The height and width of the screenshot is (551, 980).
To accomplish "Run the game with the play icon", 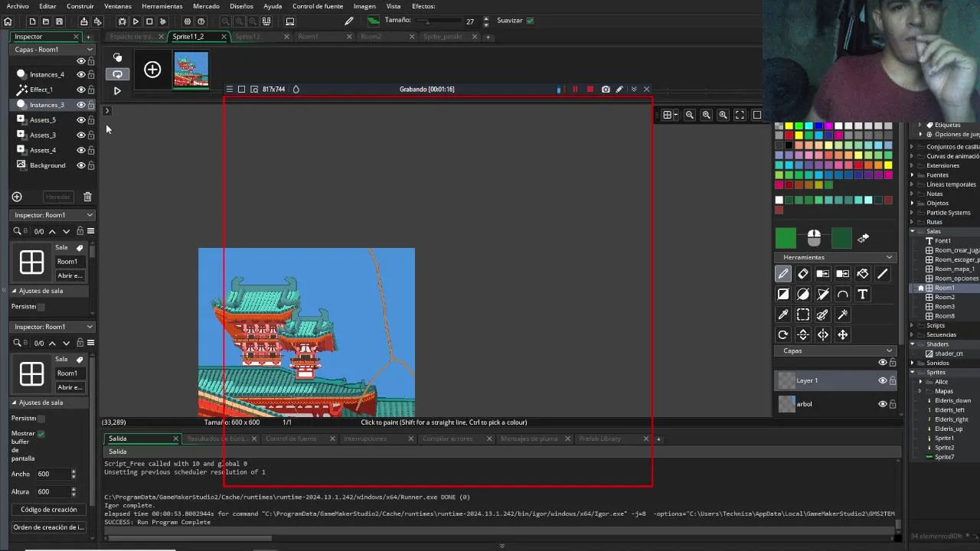I will (136, 21).
